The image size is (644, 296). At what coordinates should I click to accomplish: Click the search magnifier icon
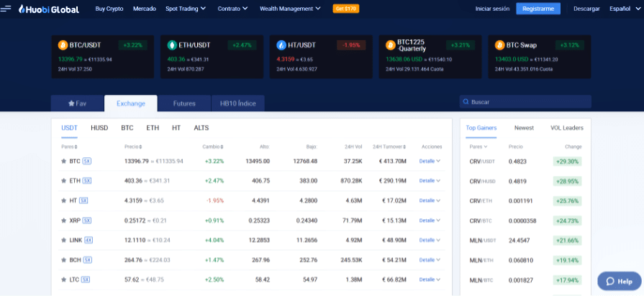point(466,102)
